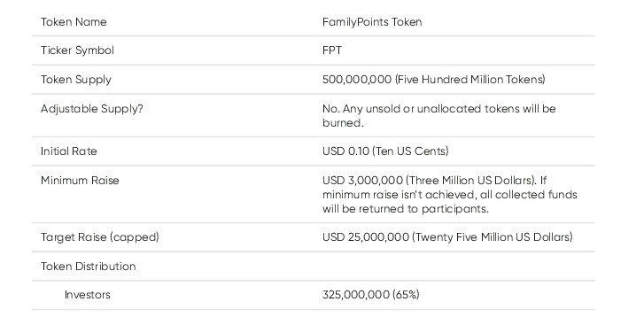Click the Minimum Raise label
This screenshot has width=644, height=333.
[80, 181]
